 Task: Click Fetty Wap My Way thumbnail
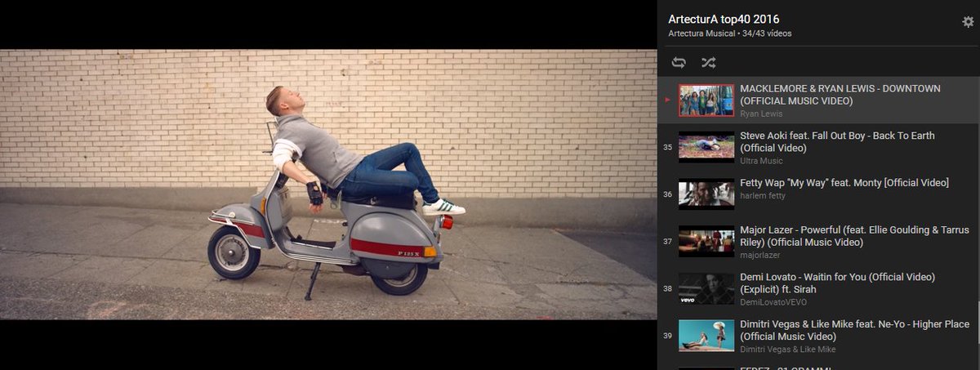click(706, 194)
